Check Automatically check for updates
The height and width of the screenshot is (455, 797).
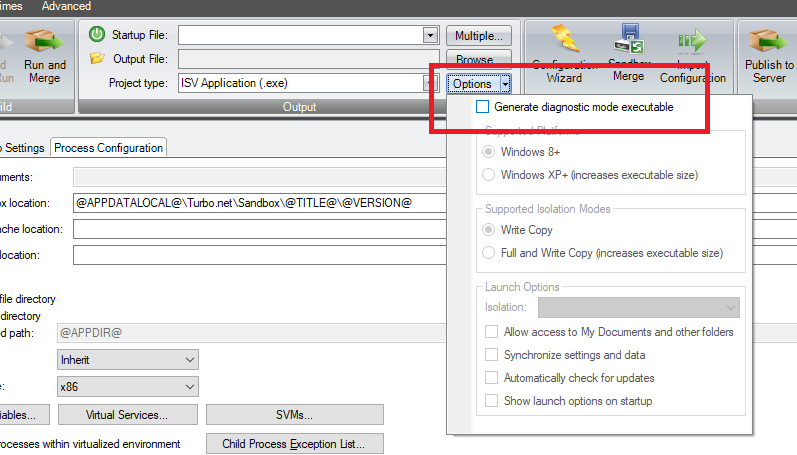492,378
